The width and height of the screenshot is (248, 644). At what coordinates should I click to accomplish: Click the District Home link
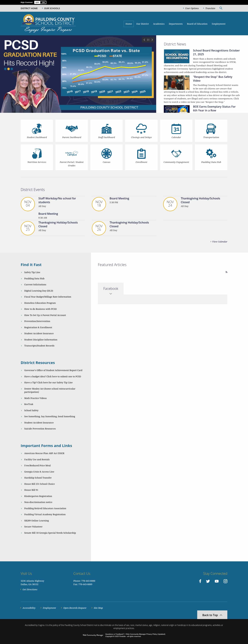[29, 8]
